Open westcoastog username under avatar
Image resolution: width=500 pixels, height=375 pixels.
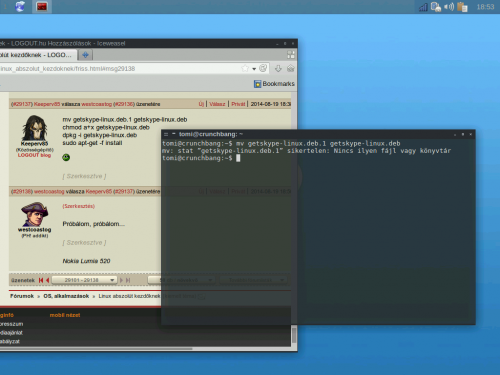click(35, 230)
